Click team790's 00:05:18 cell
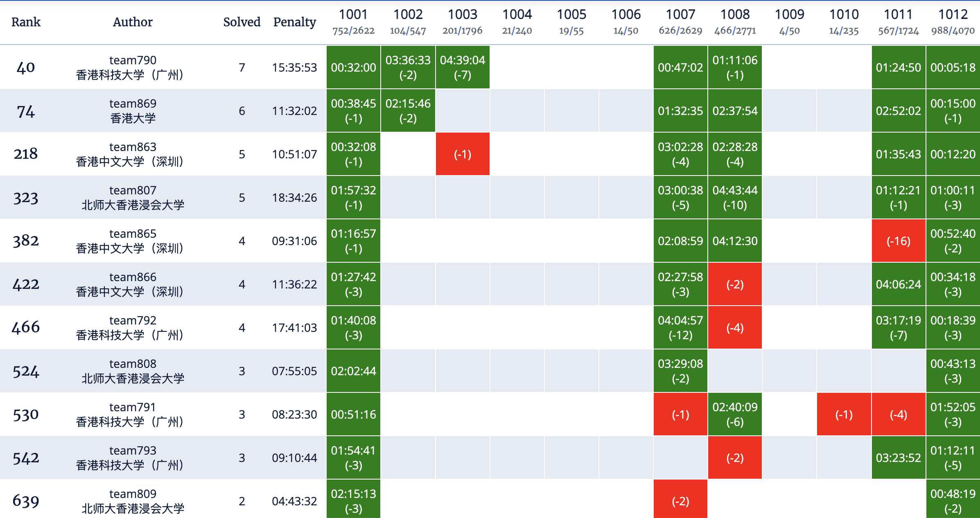 pyautogui.click(x=953, y=67)
